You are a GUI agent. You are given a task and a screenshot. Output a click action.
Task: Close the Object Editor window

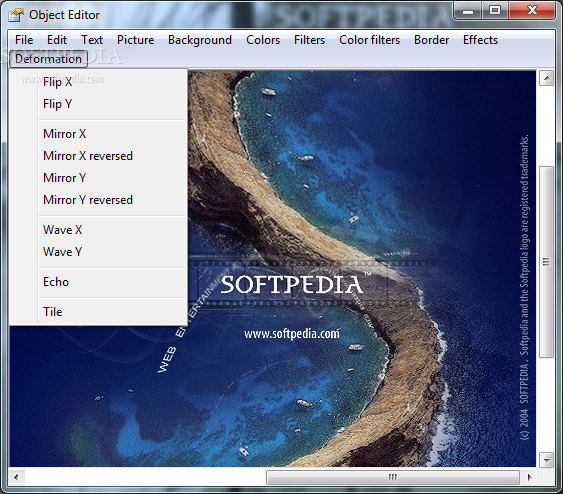pos(532,10)
